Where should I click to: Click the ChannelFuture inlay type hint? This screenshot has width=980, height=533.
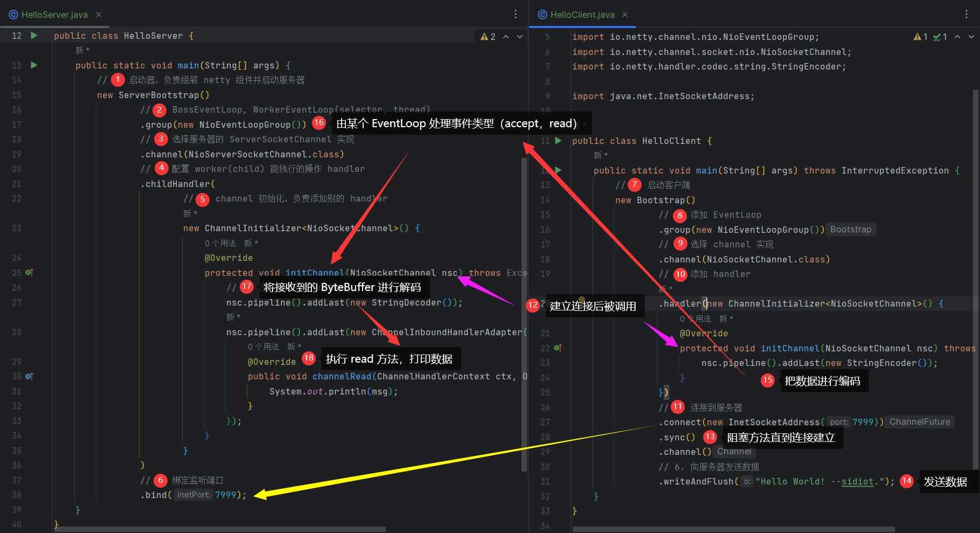click(x=920, y=422)
